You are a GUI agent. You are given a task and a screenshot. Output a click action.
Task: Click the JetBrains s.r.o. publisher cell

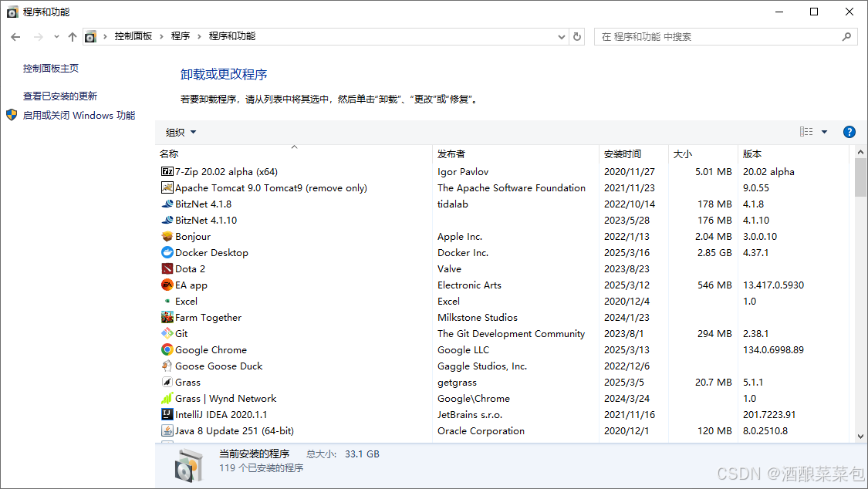(x=470, y=414)
